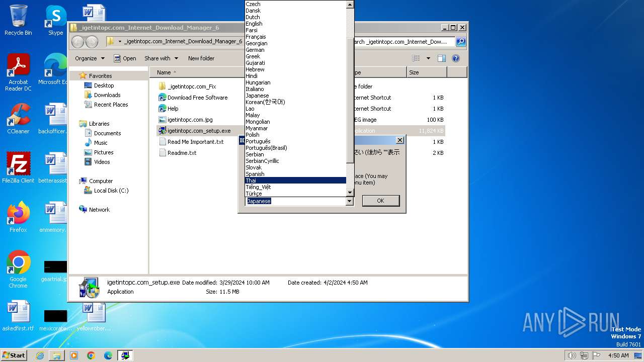Sort by Size column header
The height and width of the screenshot is (362, 644).
(427, 72)
